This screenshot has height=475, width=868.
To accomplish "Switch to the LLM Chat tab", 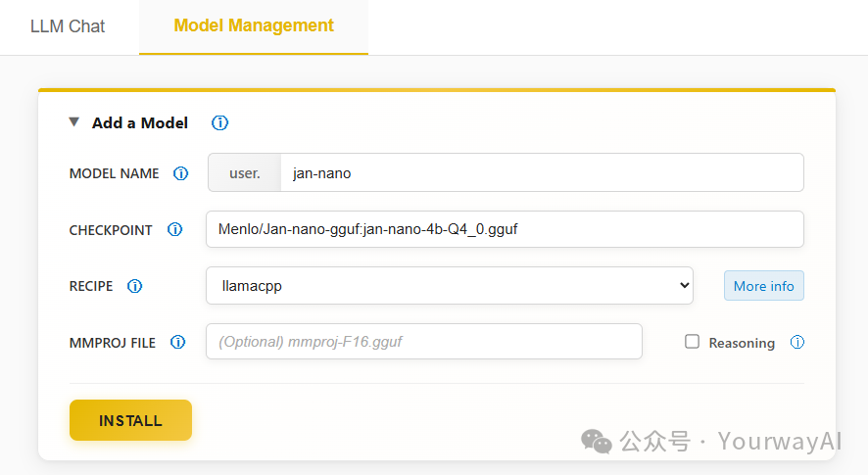I will tap(68, 26).
